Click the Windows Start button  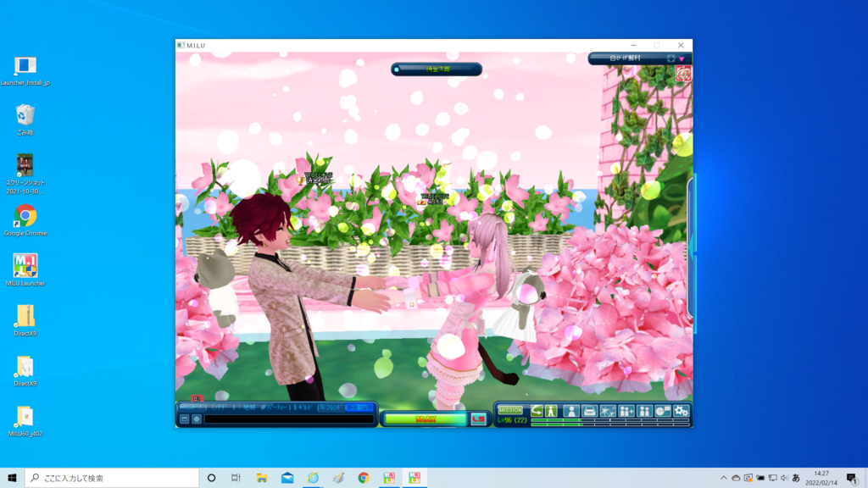pyautogui.click(x=12, y=478)
